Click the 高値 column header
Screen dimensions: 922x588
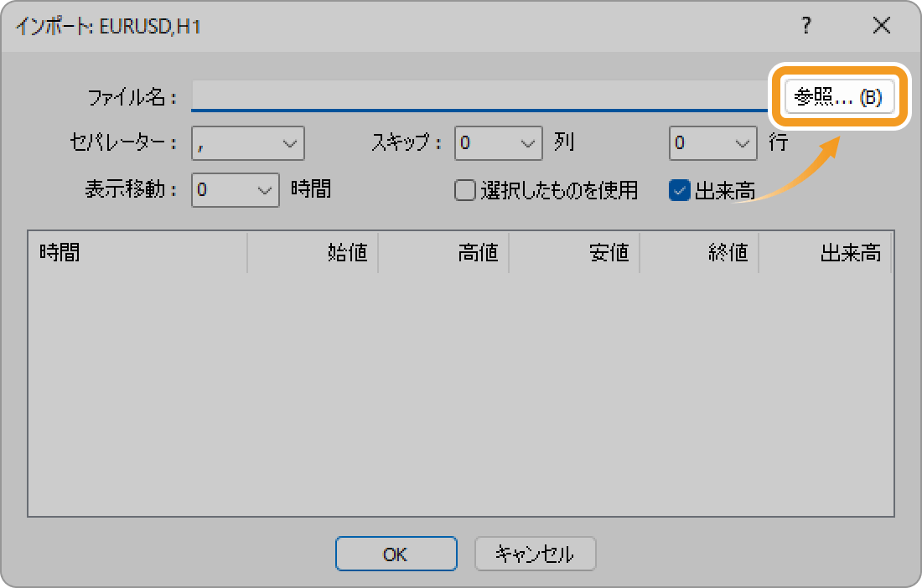point(443,253)
